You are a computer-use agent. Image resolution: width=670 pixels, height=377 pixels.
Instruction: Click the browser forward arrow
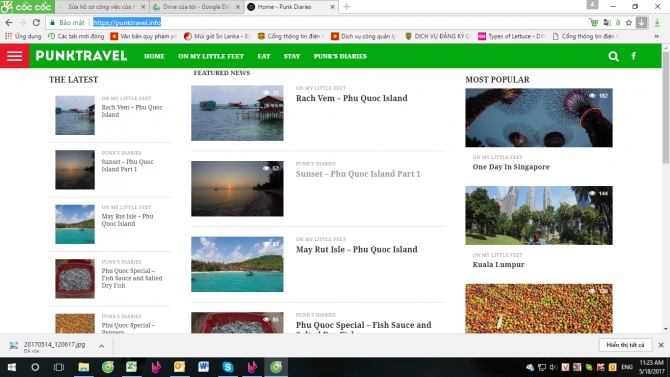pyautogui.click(x=23, y=23)
